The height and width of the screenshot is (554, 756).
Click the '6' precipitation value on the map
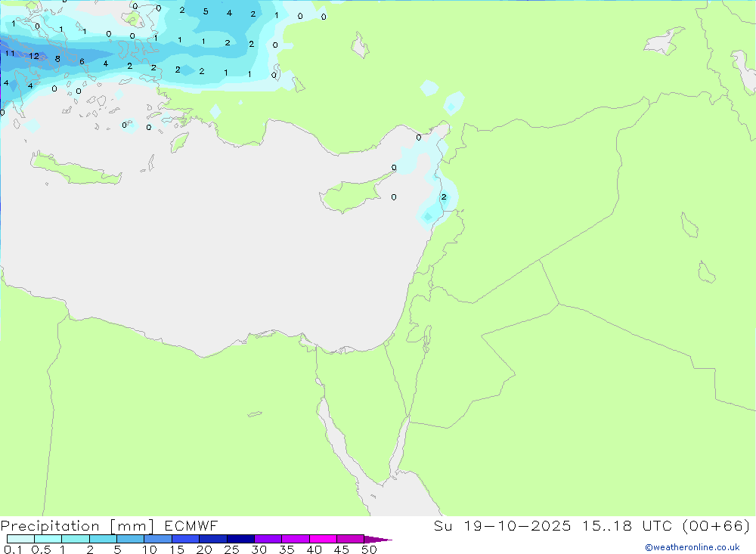(82, 61)
